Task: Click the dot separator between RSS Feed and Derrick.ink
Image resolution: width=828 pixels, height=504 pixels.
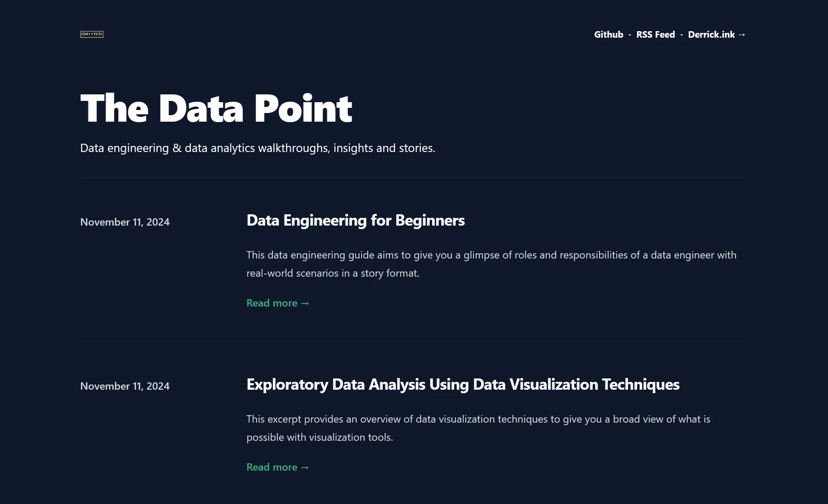Action: click(x=682, y=35)
